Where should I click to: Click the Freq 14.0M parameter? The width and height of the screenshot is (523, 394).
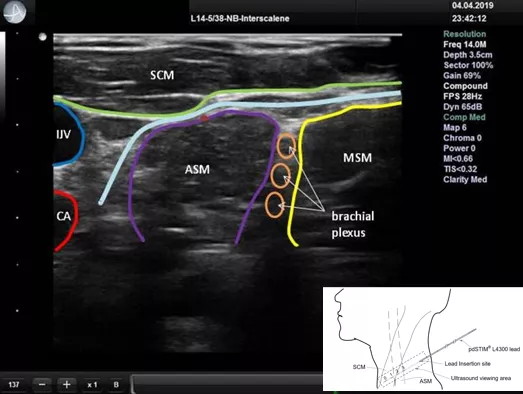click(464, 44)
